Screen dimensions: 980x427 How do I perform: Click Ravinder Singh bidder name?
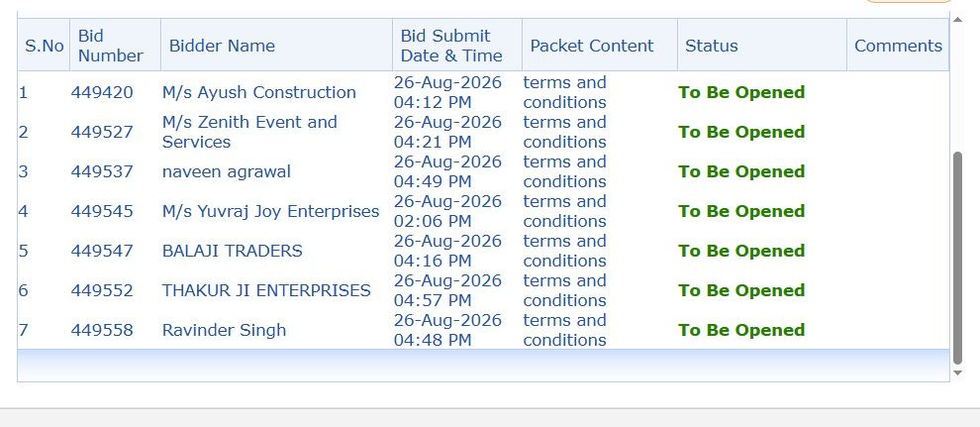[x=224, y=330]
